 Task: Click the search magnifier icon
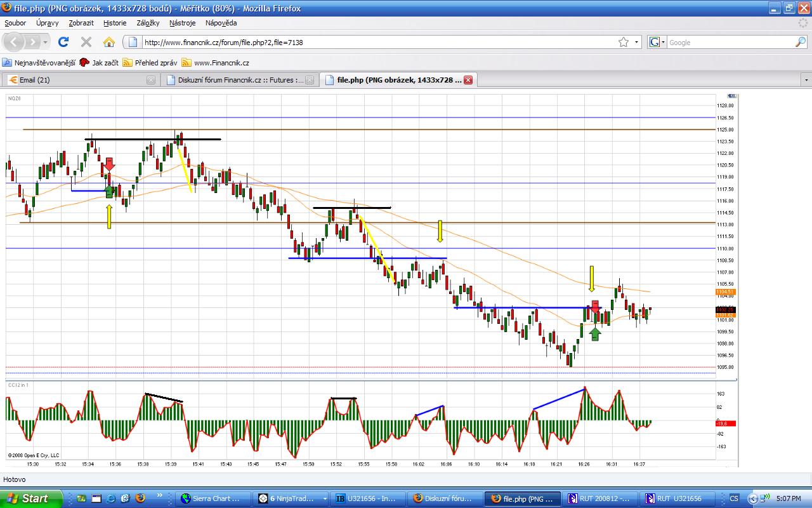801,43
